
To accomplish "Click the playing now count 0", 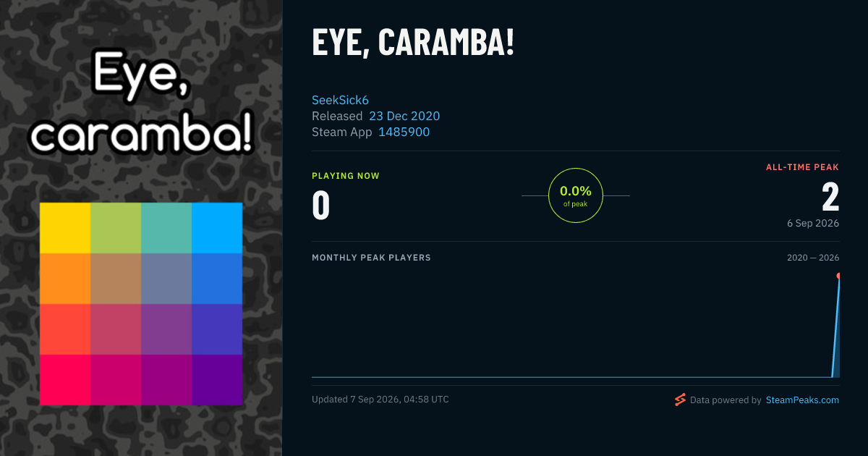I will (321, 204).
